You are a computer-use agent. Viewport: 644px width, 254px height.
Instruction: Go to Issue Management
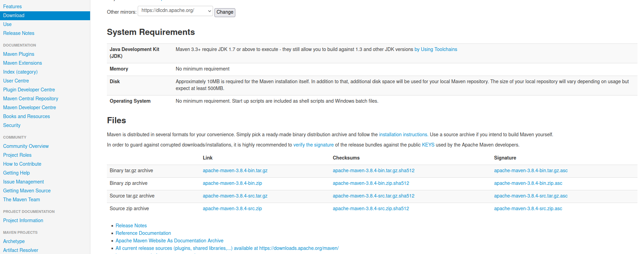tap(24, 182)
